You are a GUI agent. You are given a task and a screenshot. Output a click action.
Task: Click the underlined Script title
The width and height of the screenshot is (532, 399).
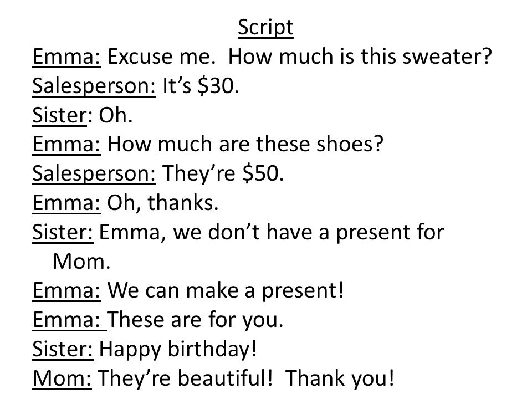coord(265,27)
